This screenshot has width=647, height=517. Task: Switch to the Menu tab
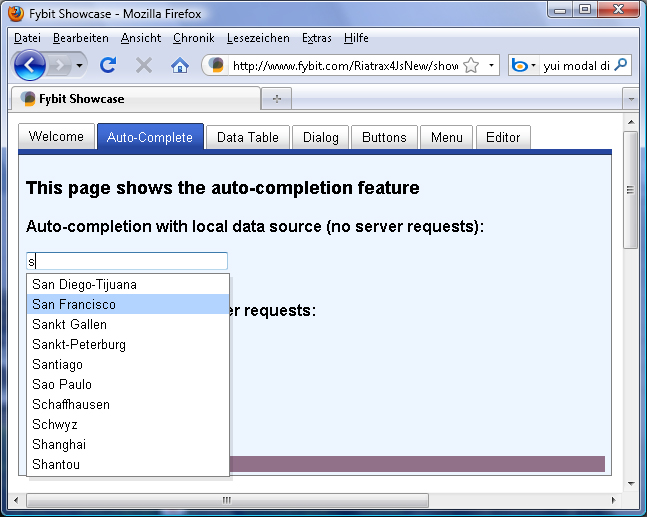(x=446, y=137)
